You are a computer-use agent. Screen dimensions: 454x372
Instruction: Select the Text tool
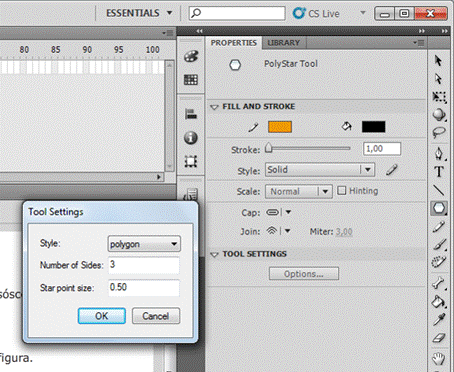[439, 172]
